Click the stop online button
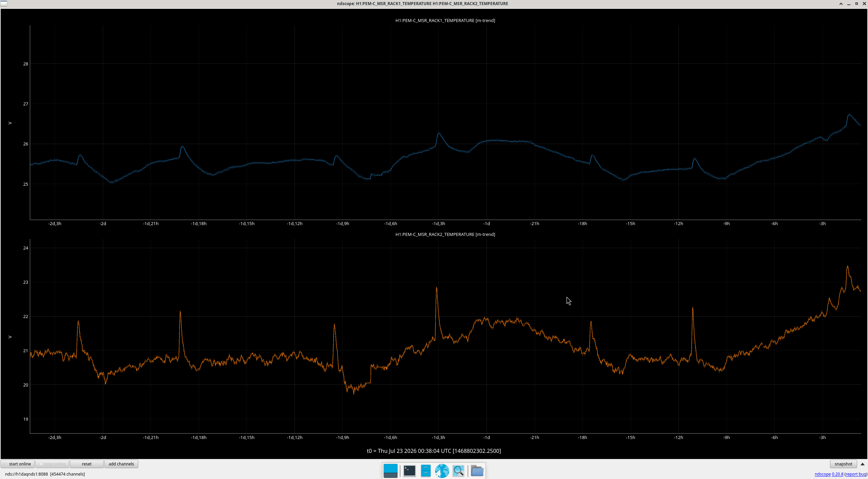 (52, 464)
